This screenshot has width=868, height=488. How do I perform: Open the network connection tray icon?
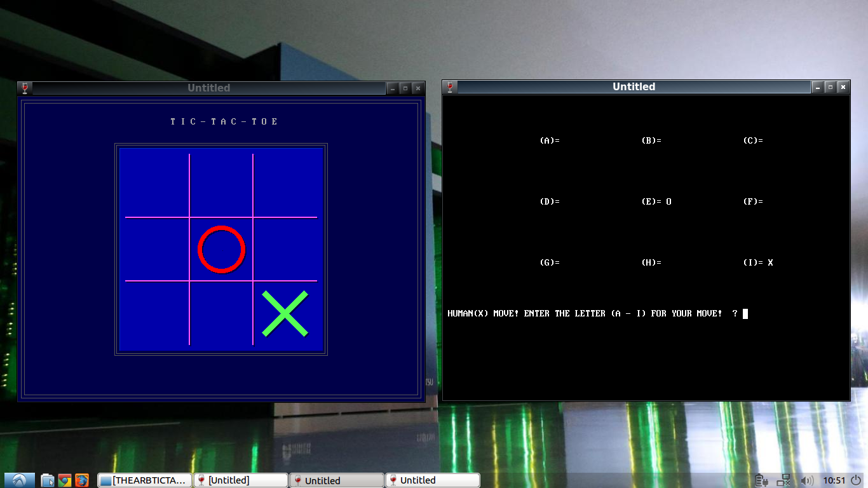point(785,480)
